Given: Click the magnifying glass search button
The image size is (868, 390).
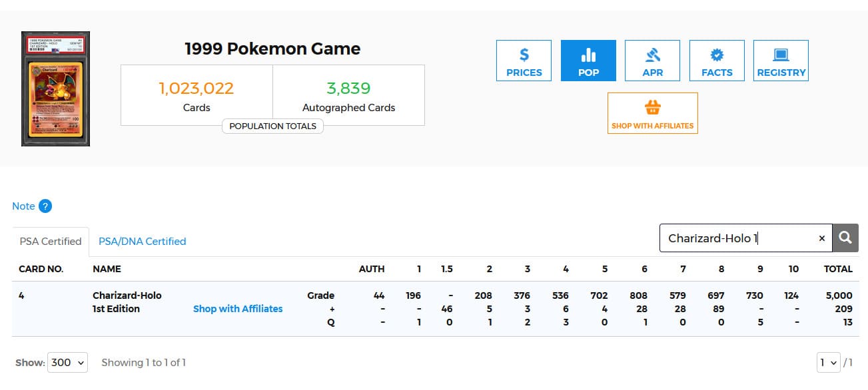Looking at the screenshot, I should point(845,238).
